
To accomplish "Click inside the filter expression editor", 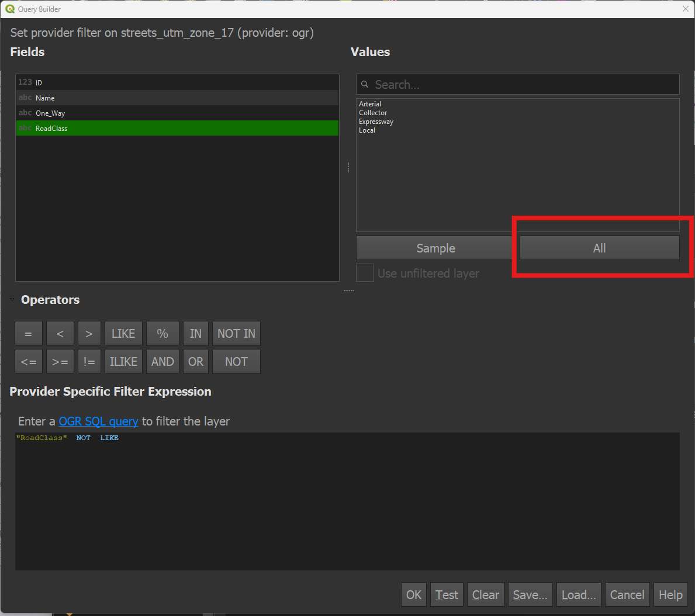I will pyautogui.click(x=347, y=501).
